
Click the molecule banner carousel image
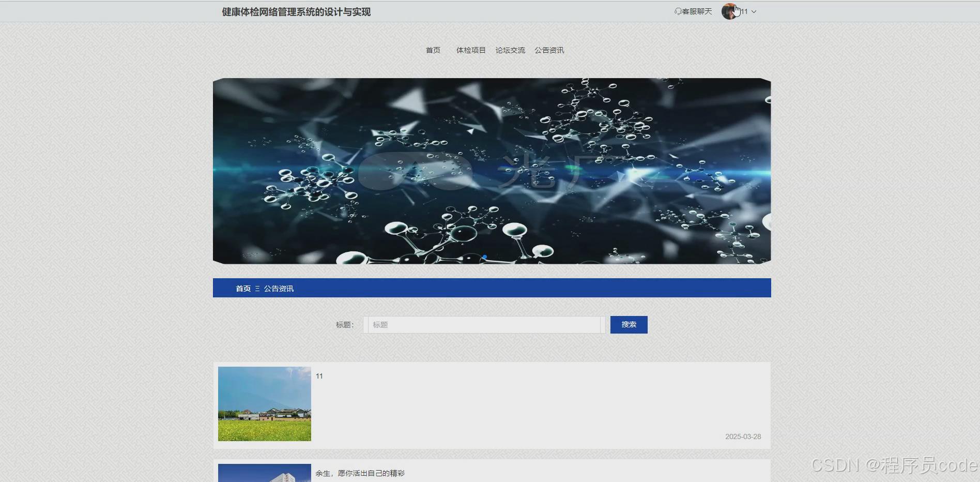(492, 171)
